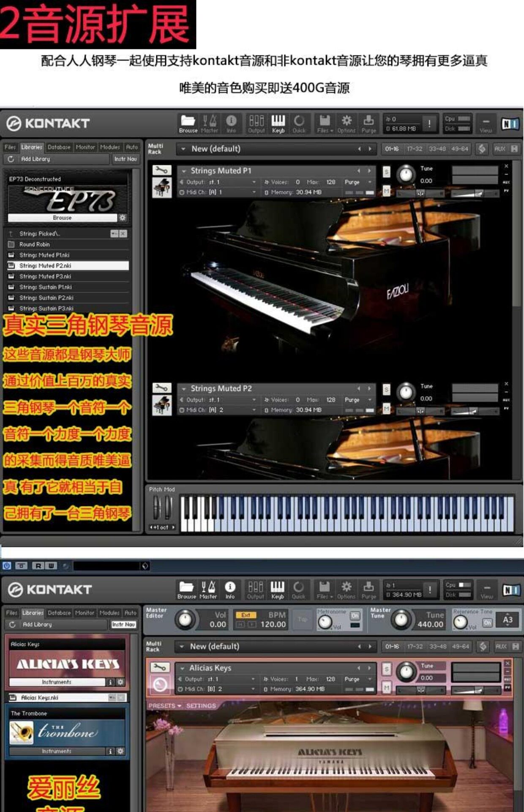Mute the Strings Muted P2 instrument

point(386,408)
